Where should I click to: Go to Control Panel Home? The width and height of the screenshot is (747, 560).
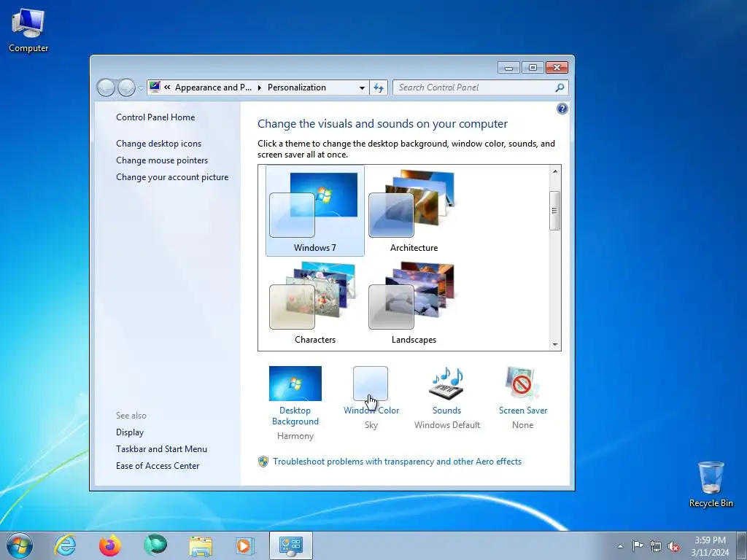(x=155, y=117)
